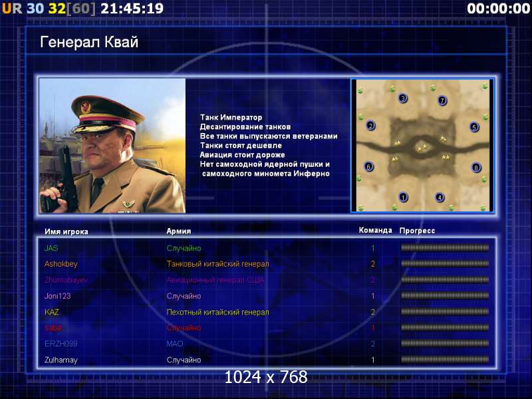Click army 'МАО' for ERZH099

coord(175,344)
